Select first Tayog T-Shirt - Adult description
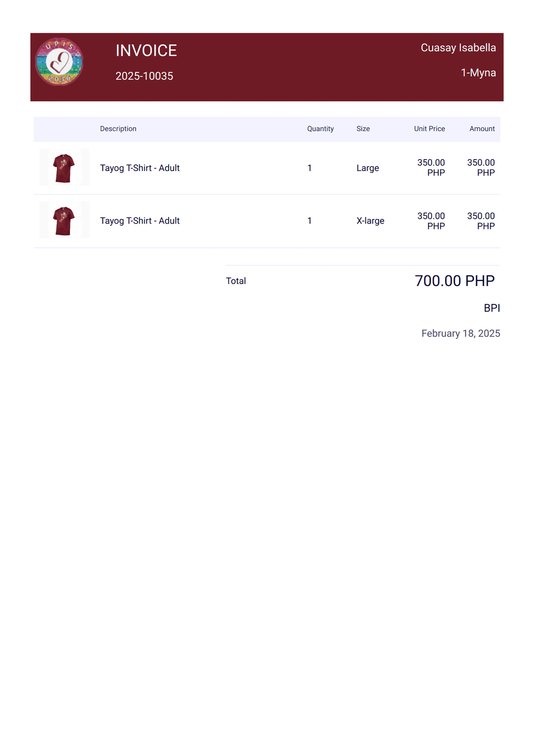 click(x=140, y=168)
